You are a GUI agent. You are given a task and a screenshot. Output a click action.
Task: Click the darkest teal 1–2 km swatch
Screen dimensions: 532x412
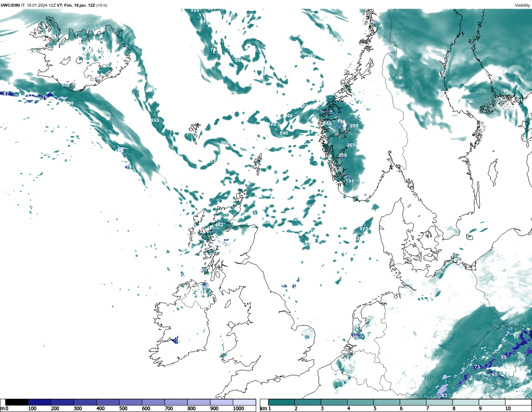281,402
